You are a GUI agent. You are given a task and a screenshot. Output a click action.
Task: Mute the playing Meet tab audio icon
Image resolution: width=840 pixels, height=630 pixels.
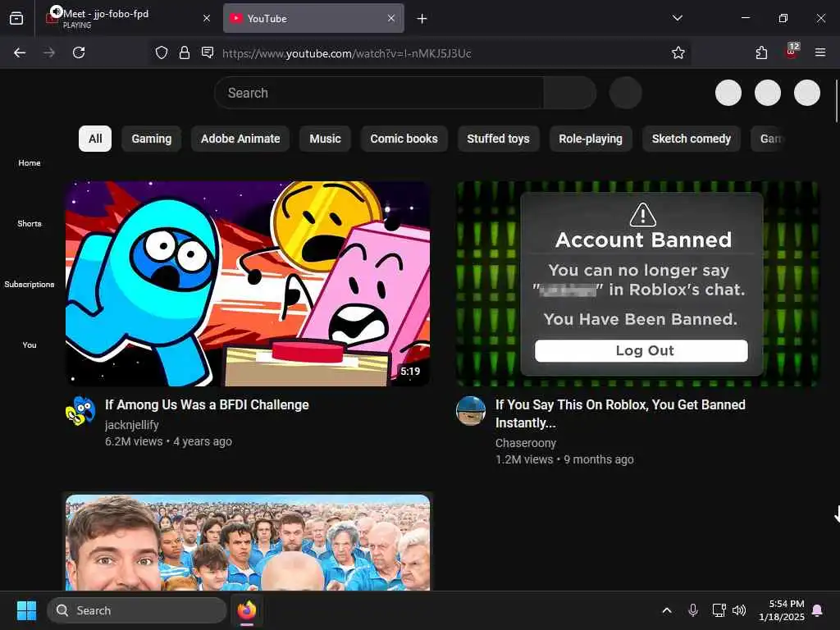coord(56,11)
